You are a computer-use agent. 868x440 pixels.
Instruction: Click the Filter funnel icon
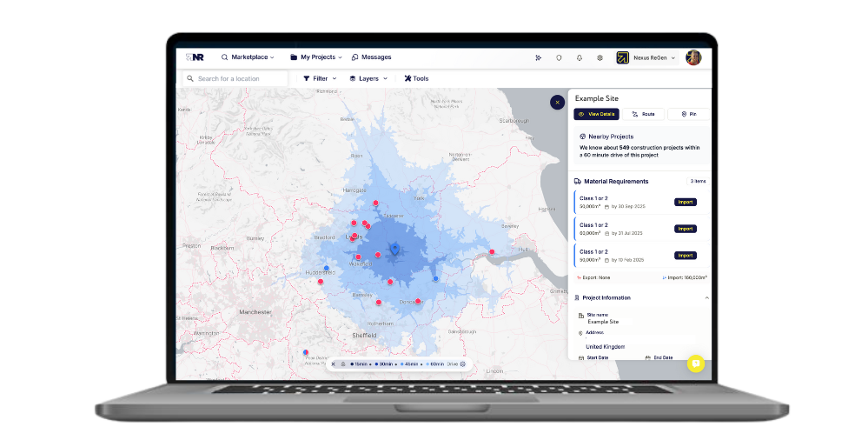[307, 78]
